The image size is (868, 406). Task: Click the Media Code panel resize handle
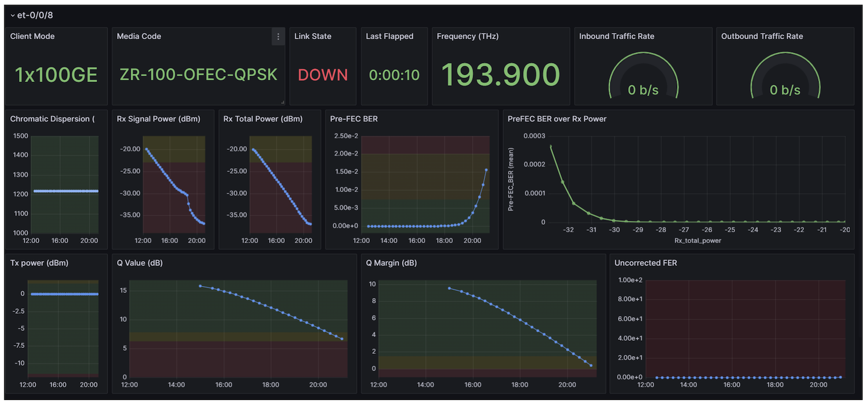[282, 102]
